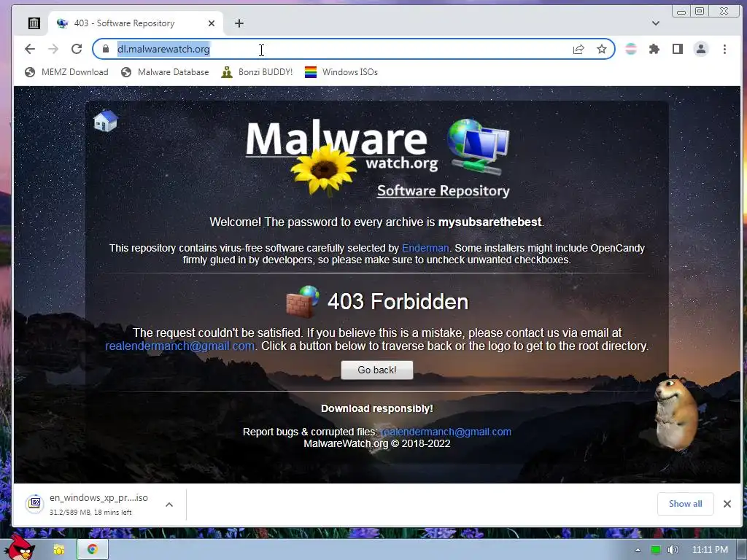
Task: Open the profile avatar menu
Action: coord(701,49)
